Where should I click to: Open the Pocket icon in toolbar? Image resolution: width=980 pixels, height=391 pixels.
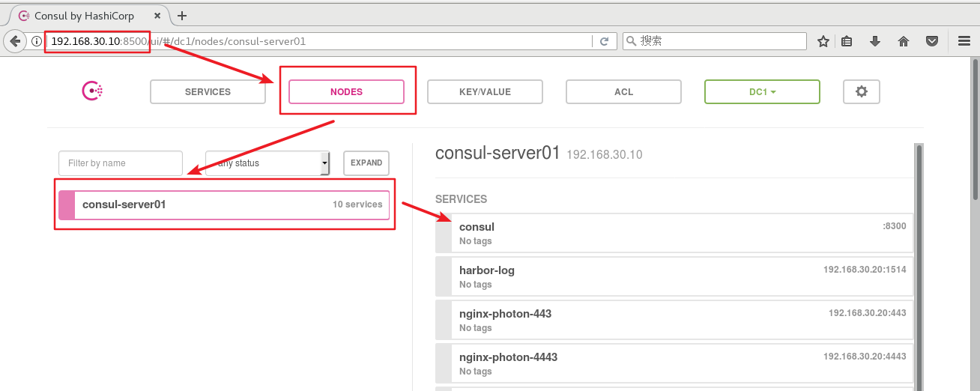(x=932, y=41)
